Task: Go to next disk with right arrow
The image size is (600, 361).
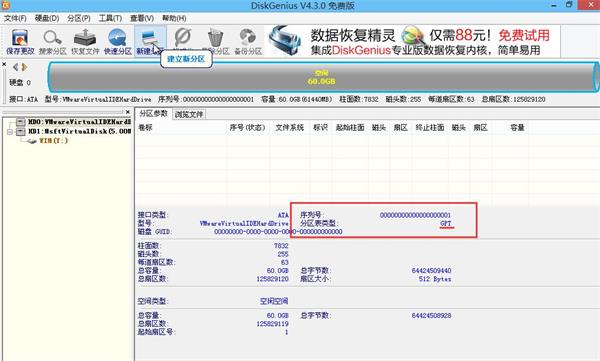Action: [24, 67]
